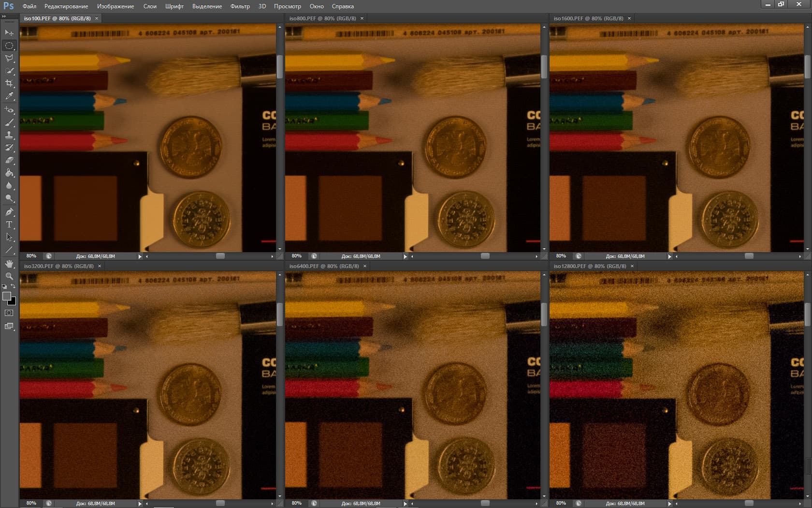
Task: Open the Просмотр menu
Action: click(x=288, y=6)
